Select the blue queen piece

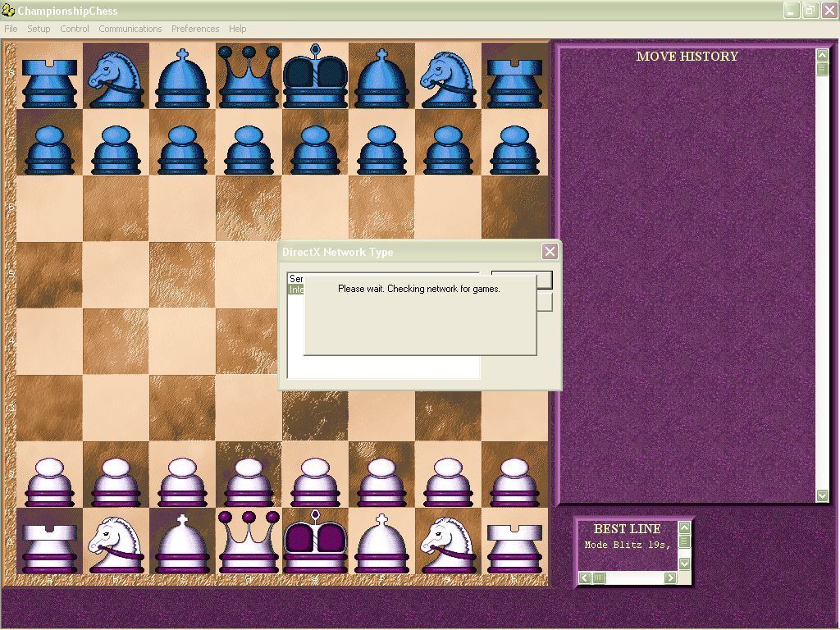coord(249,75)
